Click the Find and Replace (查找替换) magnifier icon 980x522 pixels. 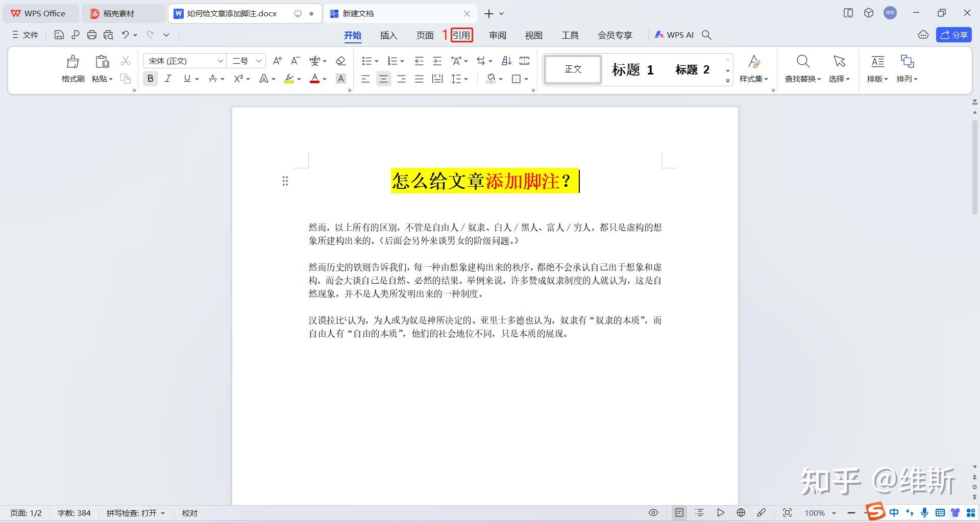(803, 62)
